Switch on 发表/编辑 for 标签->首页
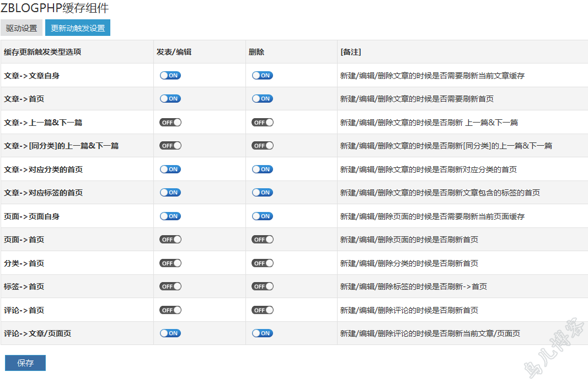 [x=170, y=286]
